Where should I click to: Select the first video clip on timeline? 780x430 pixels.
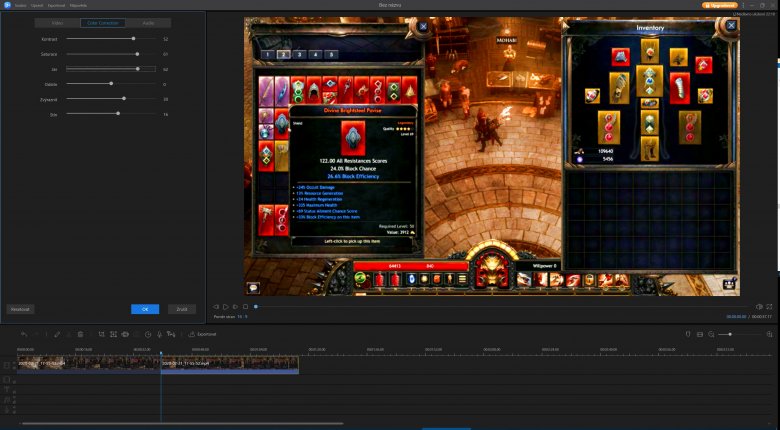(89, 364)
